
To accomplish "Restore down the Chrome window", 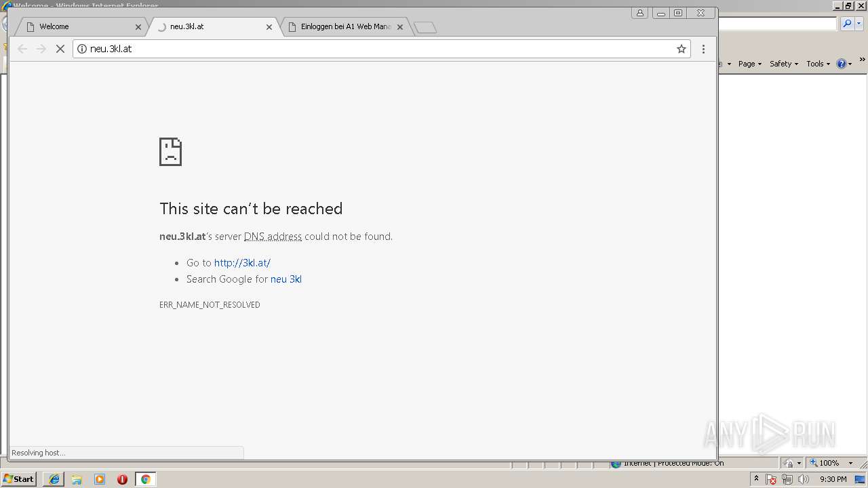I will (x=677, y=13).
